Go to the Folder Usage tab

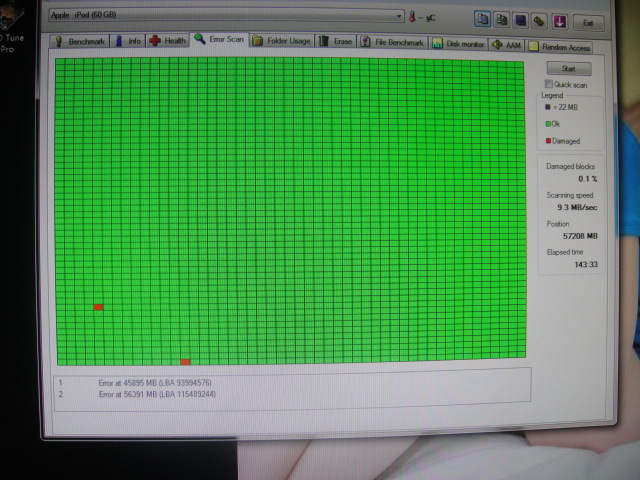[282, 41]
